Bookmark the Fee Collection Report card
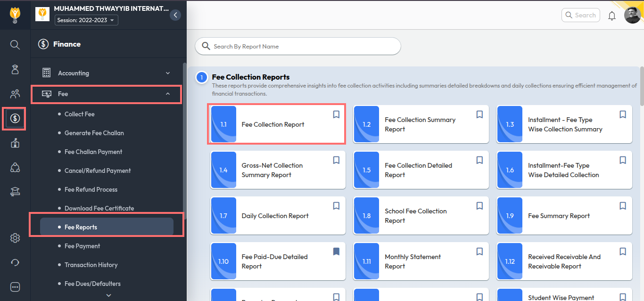644x301 pixels. coord(336,114)
